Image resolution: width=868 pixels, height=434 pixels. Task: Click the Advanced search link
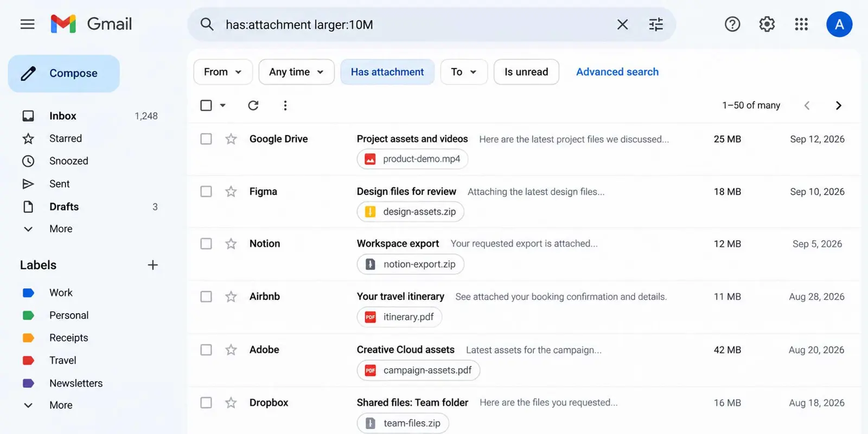617,72
